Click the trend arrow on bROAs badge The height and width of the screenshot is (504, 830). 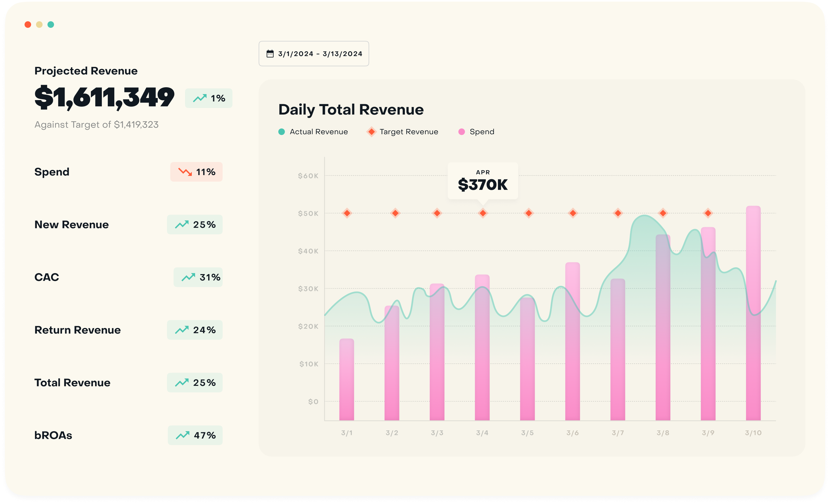coord(183,435)
